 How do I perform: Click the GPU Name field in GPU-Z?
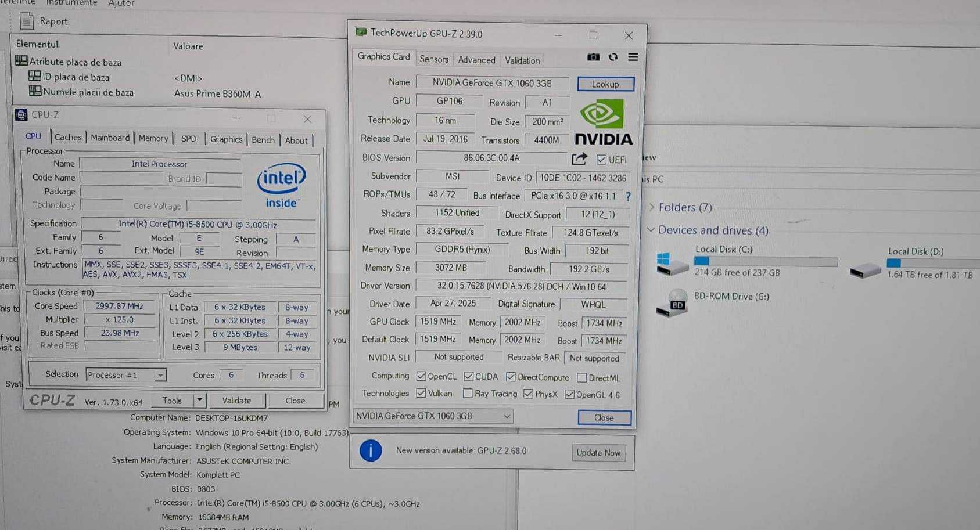pos(492,83)
